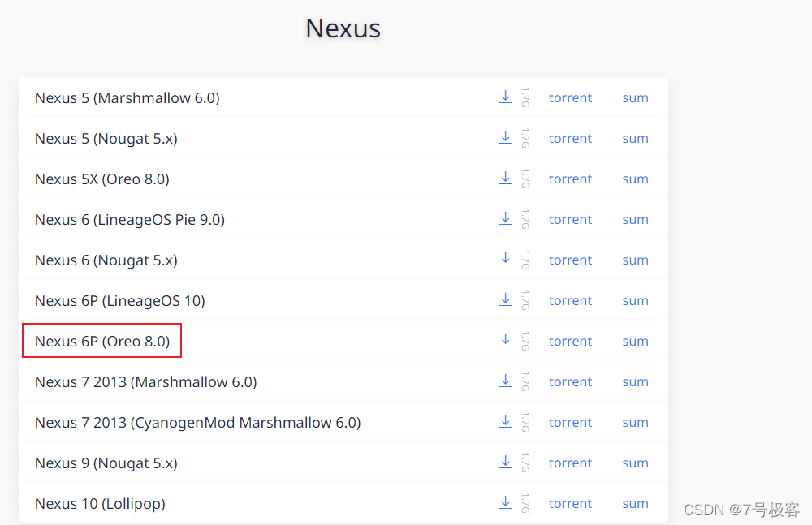Open sum link for Nexus 7 2013 CyanogenMod
Image resolution: width=812 pixels, height=525 pixels.
(636, 422)
